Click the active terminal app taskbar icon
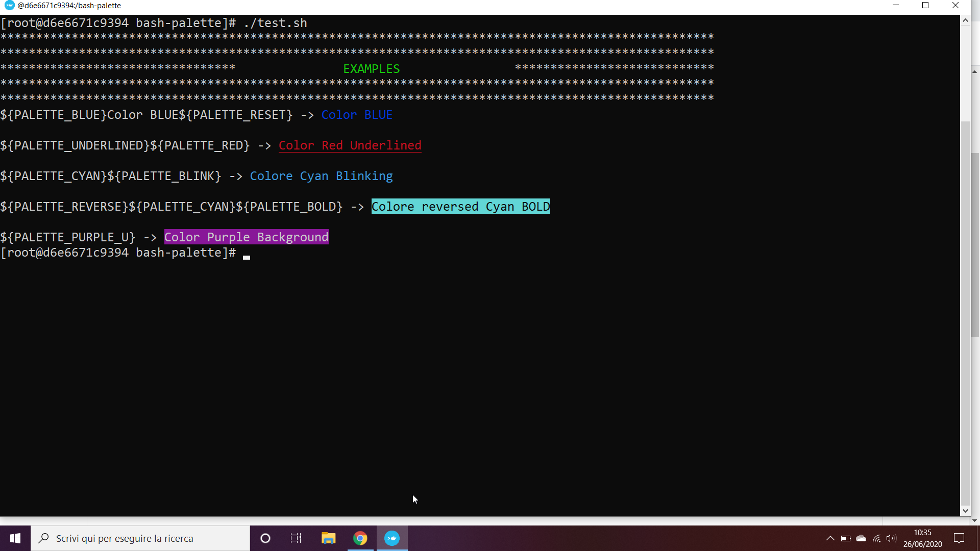 point(392,538)
